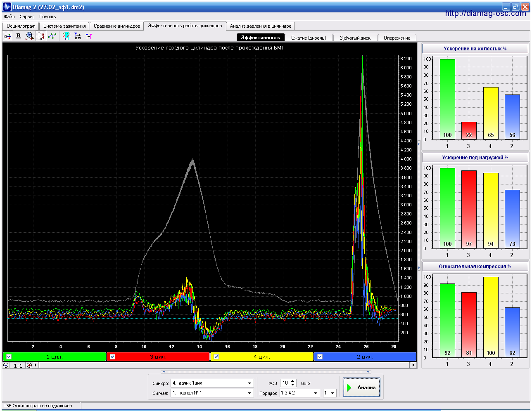532x411 pixels.
Task: Open the small dropdown showing 1
Action: [332, 393]
